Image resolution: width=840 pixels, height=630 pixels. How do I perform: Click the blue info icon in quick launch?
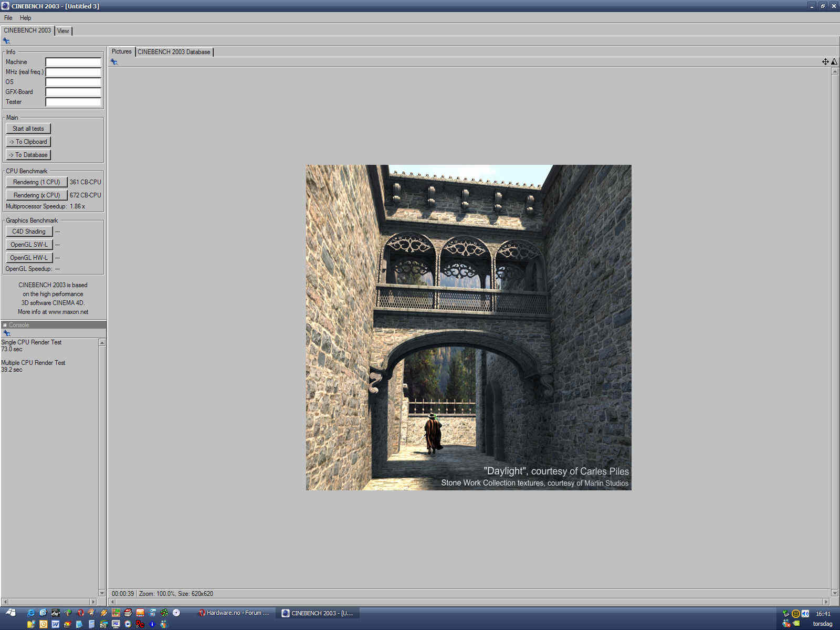click(x=152, y=624)
